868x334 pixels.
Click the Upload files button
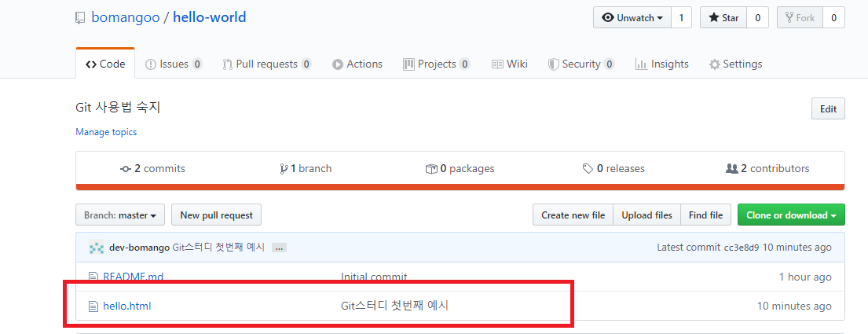pos(646,215)
